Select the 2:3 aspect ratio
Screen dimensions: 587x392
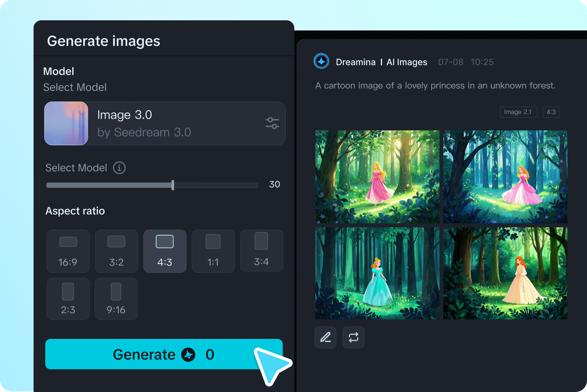point(68,299)
